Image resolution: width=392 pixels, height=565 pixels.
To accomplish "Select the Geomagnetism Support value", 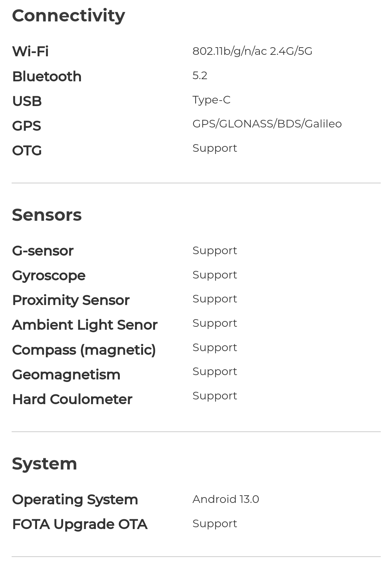I will coord(215,372).
